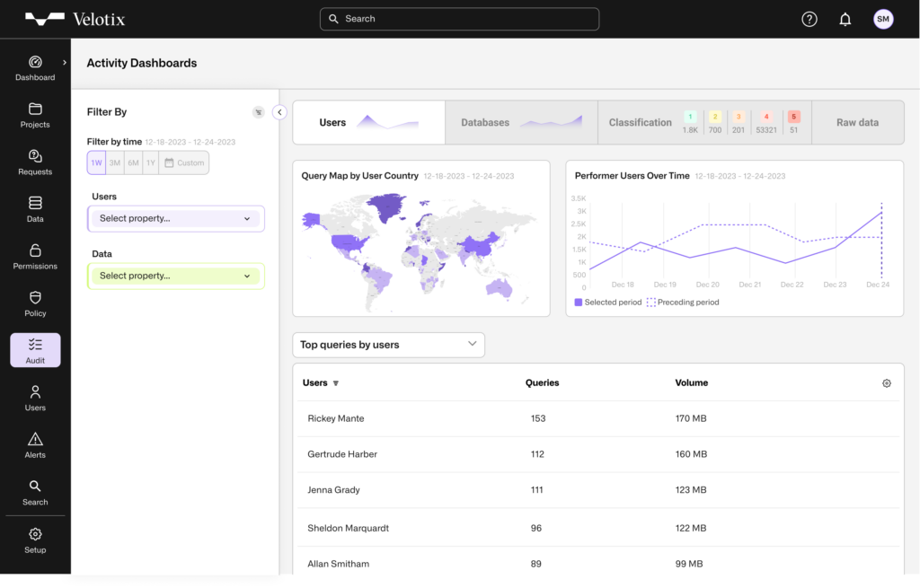This screenshot has height=588, width=920.
Task: Open the Permissions lock icon
Action: point(35,250)
